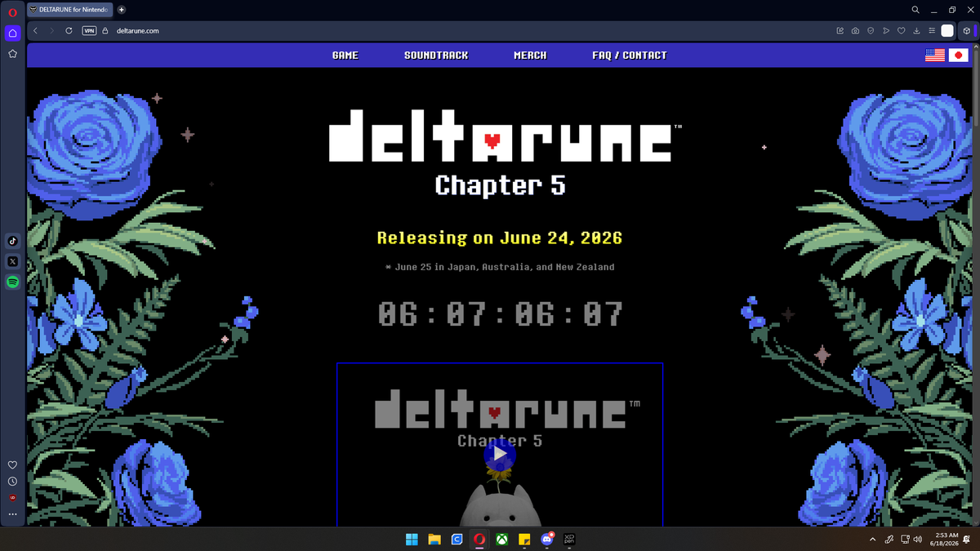Open the Easy Setup sliders icon

point(932,31)
